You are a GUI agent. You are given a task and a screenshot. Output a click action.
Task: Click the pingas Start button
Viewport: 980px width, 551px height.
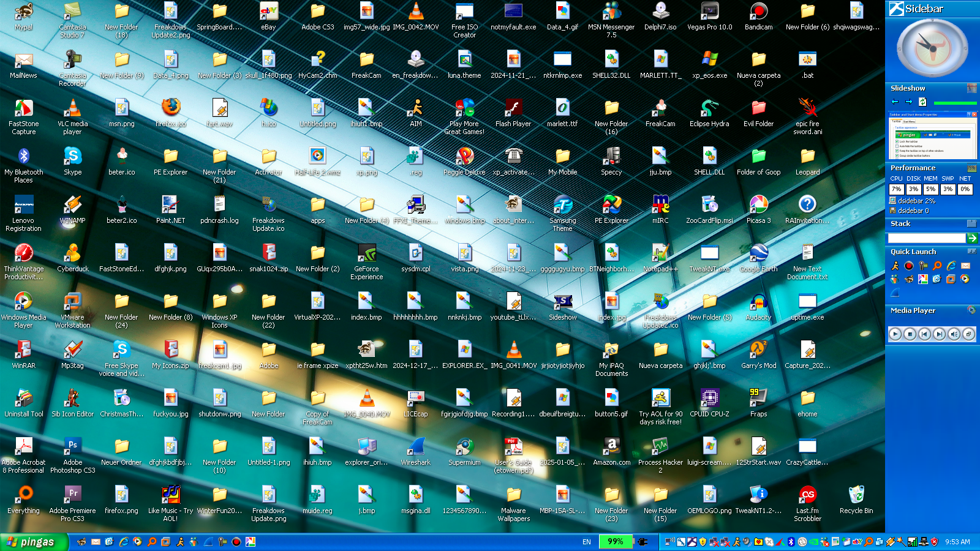click(33, 542)
